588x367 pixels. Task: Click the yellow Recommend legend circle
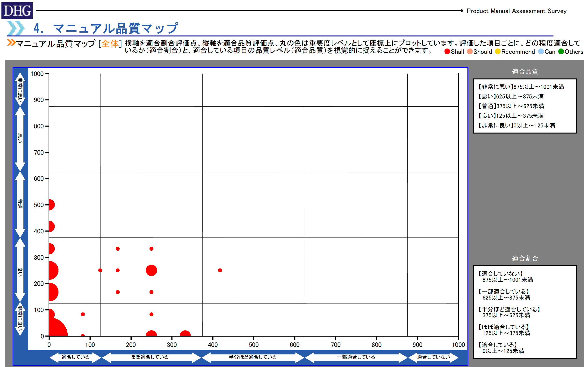point(498,52)
